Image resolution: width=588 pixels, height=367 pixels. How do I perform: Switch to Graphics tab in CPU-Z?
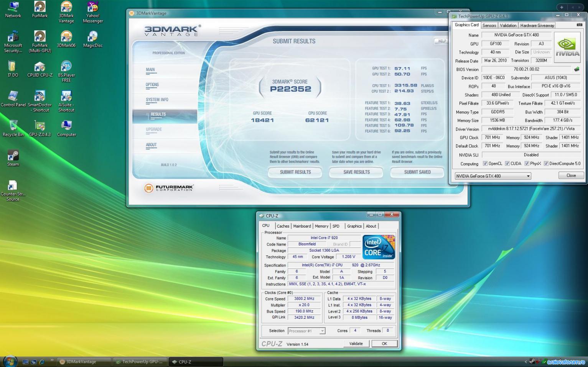pos(354,226)
